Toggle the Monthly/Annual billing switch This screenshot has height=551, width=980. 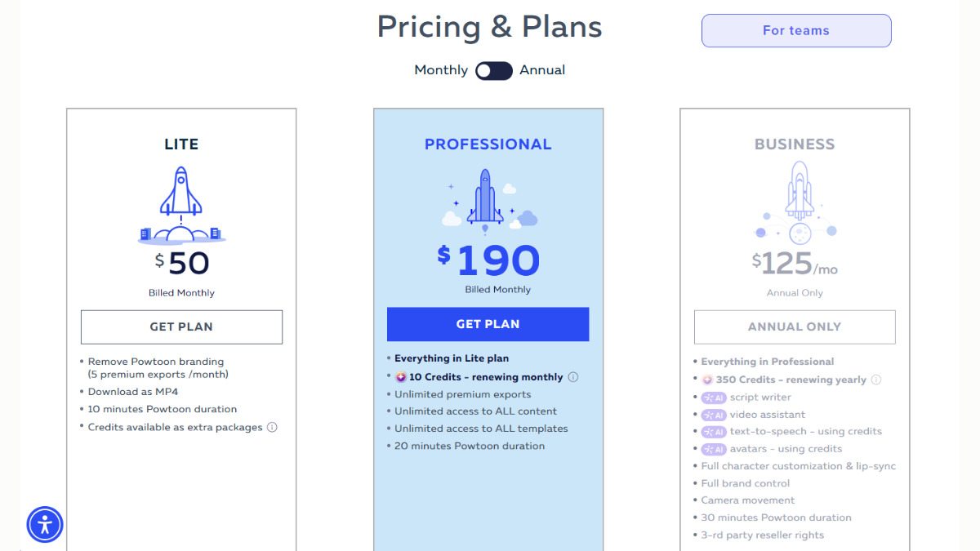(x=494, y=70)
